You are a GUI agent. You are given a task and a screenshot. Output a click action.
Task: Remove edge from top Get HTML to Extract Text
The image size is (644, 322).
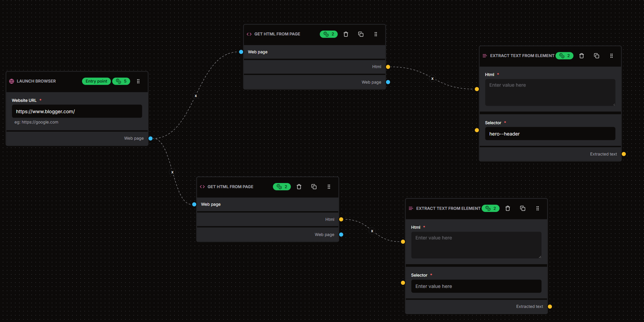tap(432, 79)
